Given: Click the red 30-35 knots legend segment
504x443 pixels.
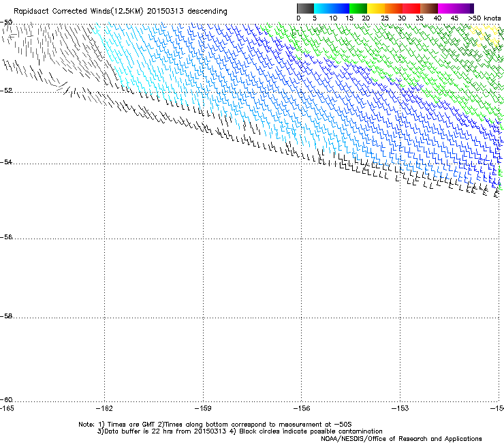Looking at the screenshot, I should pyautogui.click(x=411, y=8).
